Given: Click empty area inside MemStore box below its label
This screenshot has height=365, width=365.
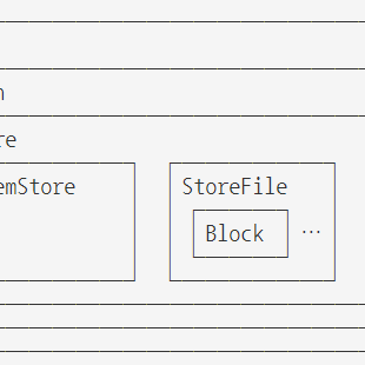Looking at the screenshot, I should coord(67,240).
